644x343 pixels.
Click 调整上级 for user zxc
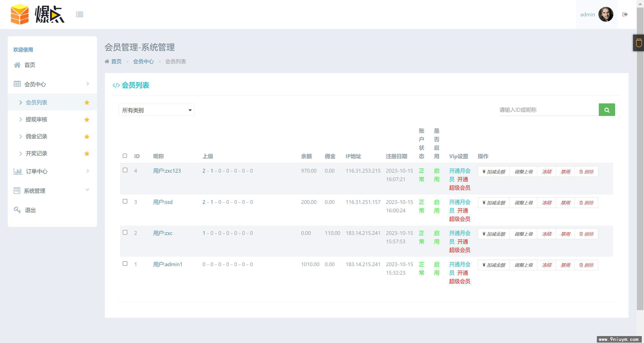coord(523,234)
